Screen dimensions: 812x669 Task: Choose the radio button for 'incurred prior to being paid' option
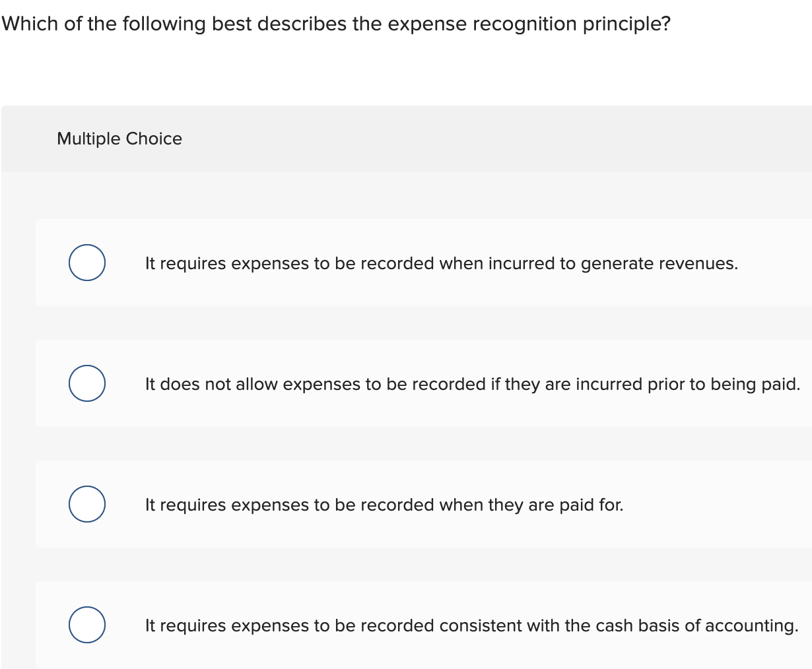coord(86,383)
